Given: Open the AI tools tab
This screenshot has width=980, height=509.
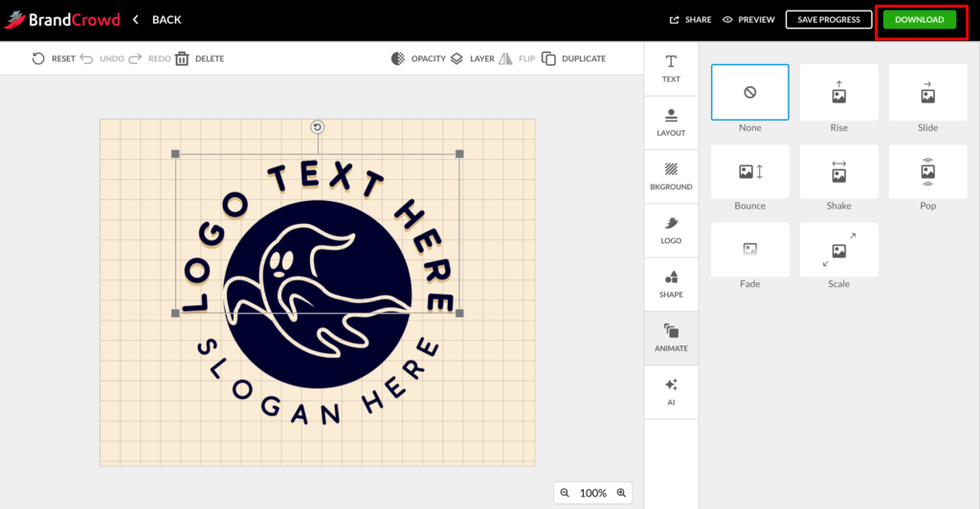Looking at the screenshot, I should tap(671, 391).
